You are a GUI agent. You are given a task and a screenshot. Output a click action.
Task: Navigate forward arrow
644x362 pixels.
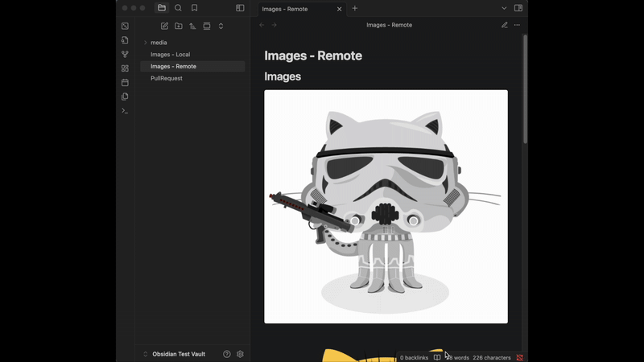pos(274,25)
